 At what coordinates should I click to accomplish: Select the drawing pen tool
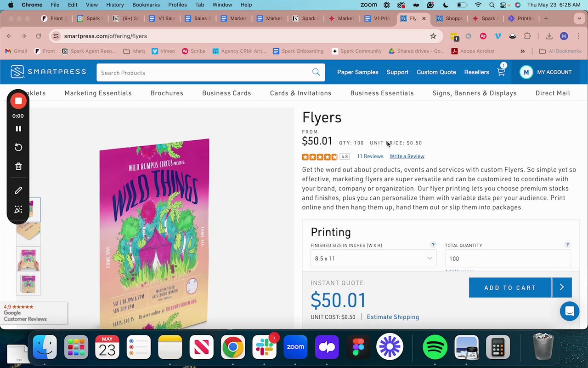pyautogui.click(x=18, y=190)
